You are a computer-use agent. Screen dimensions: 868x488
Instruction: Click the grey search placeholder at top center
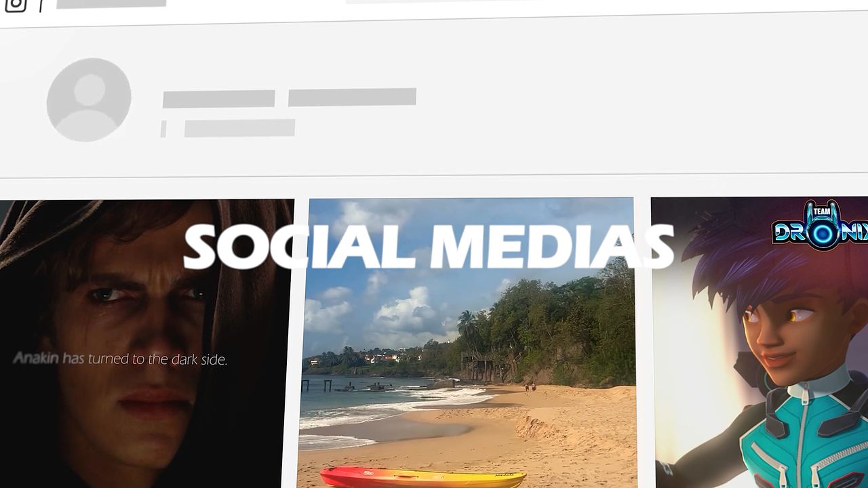pyautogui.click(x=407, y=1)
